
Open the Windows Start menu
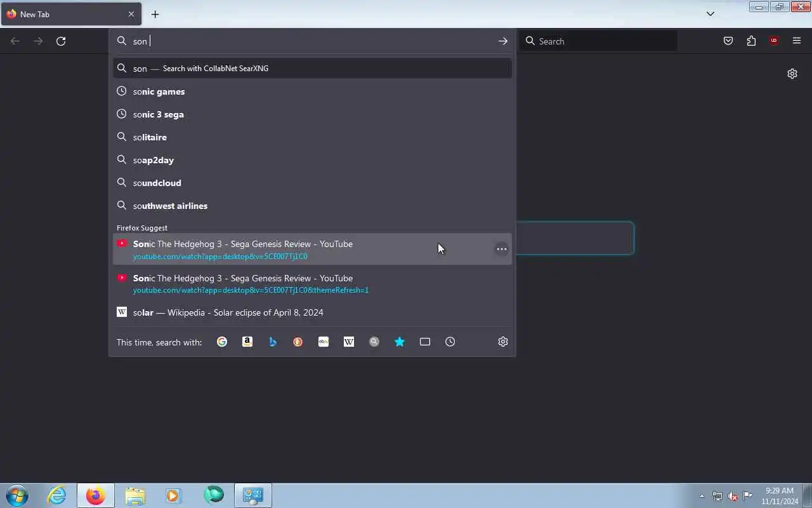click(17, 495)
